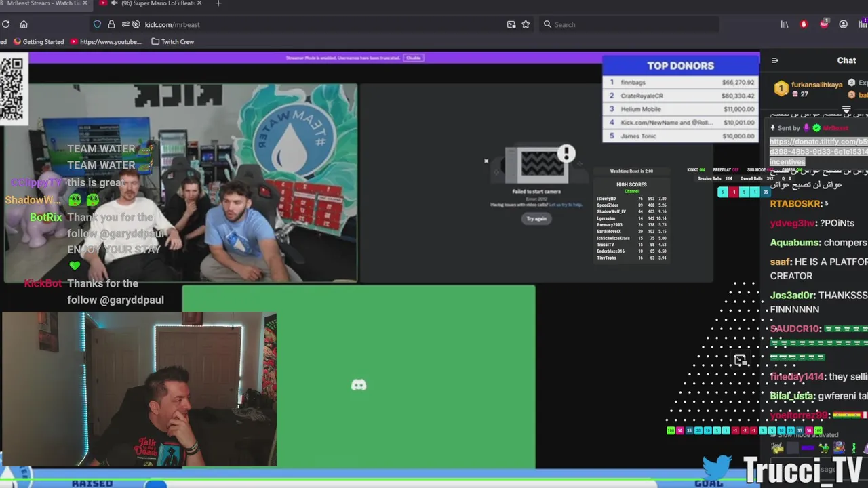
Task: Click the colorful square emote in emote bar
Action: pos(840,448)
